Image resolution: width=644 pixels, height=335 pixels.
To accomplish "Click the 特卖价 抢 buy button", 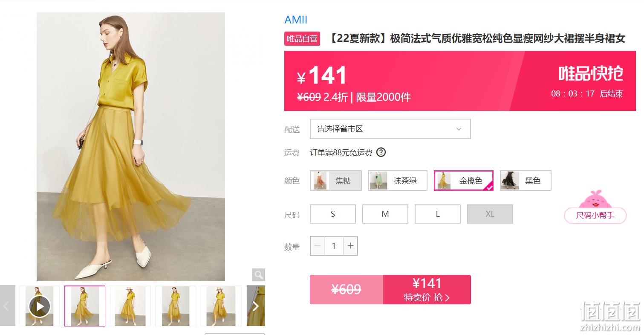I will click(x=427, y=289).
